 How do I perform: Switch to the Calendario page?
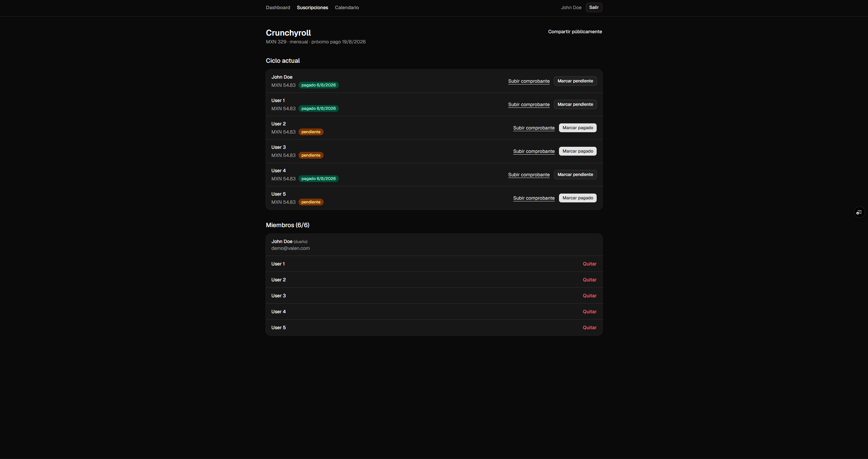(x=347, y=7)
